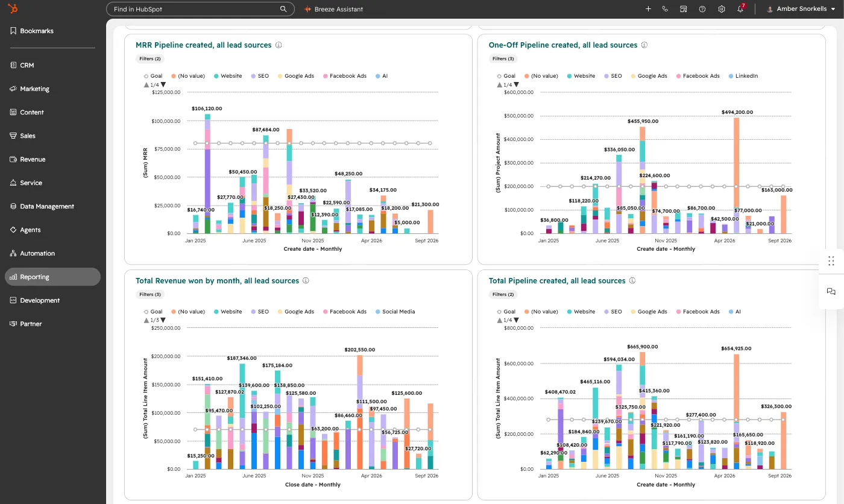Viewport: 844px width, 504px height.
Task: Open the CRM menu
Action: (x=22, y=65)
